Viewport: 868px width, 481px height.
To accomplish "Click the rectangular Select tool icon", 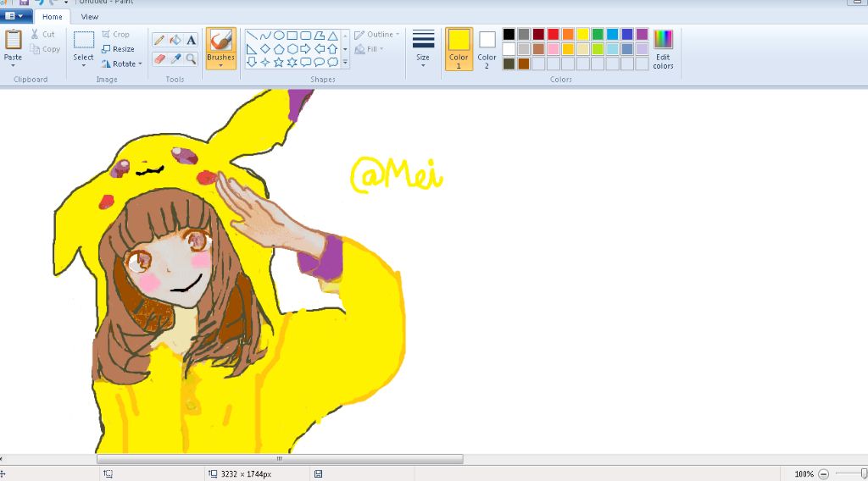I will pos(84,41).
